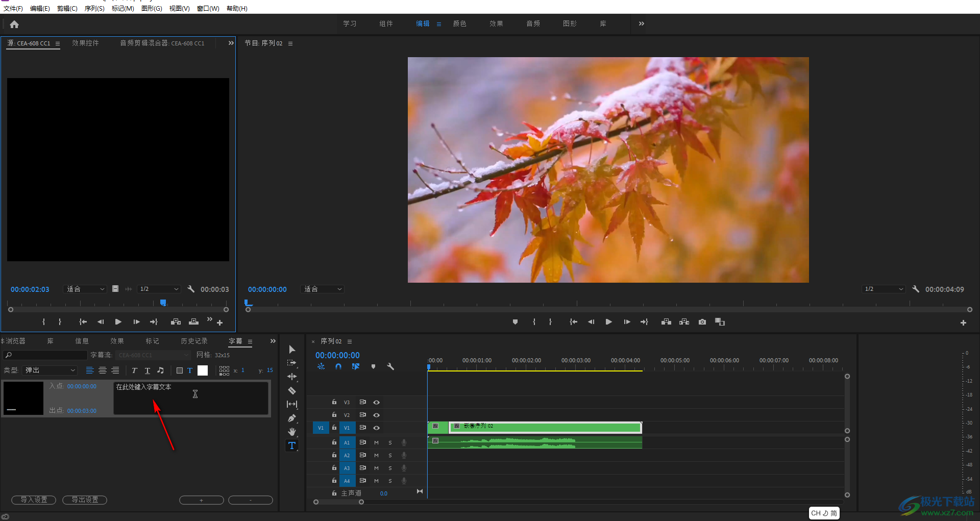This screenshot has width=980, height=521.
Task: Click 导入设置 button
Action: (x=34, y=500)
